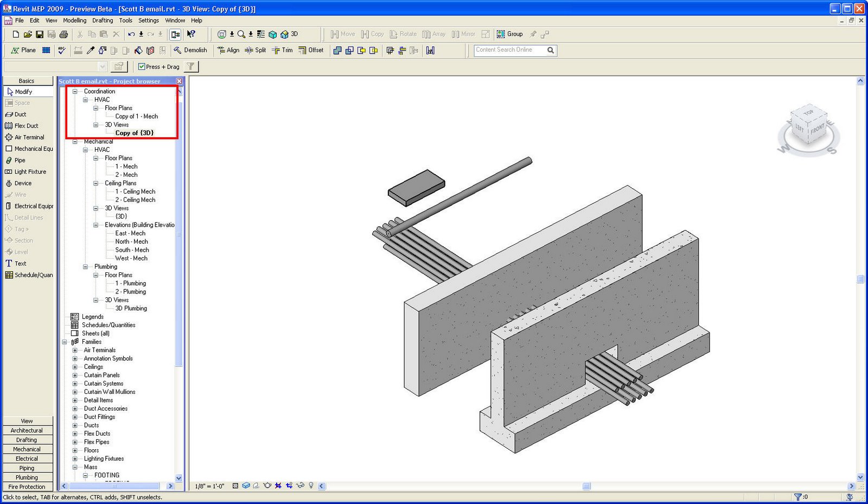The height and width of the screenshot is (504, 868).
Task: Run the spelling check ABC icon
Action: click(x=62, y=50)
